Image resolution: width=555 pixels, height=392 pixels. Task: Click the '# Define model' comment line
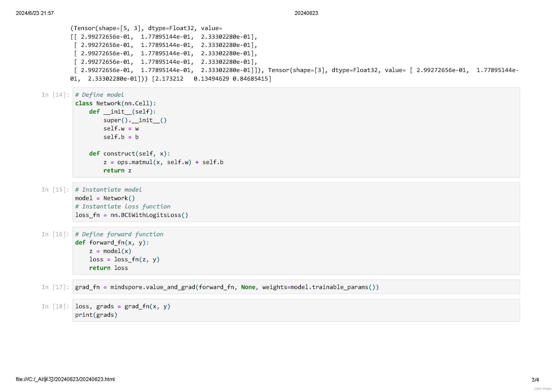pyautogui.click(x=100, y=95)
